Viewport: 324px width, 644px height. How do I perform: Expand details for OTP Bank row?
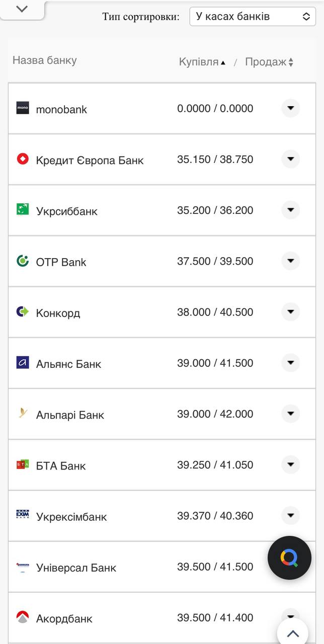click(290, 261)
